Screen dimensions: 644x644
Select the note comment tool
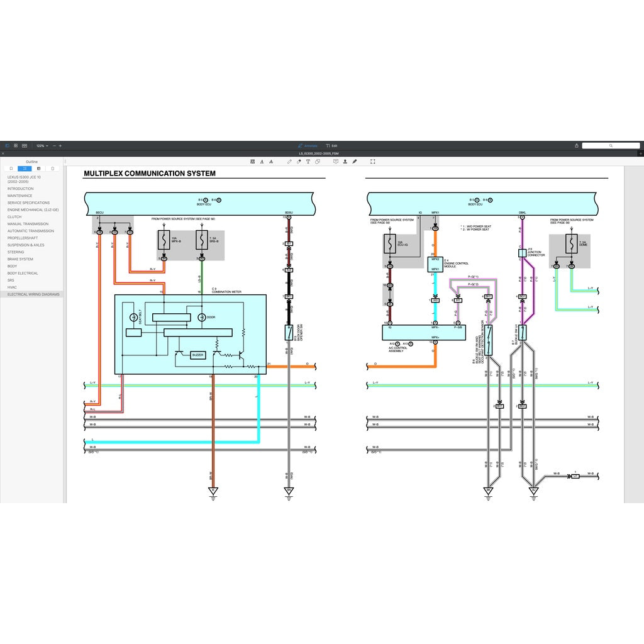tap(336, 162)
